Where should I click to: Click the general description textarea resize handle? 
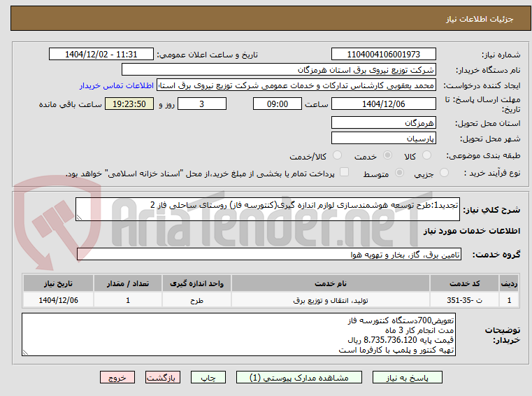pos(79,218)
